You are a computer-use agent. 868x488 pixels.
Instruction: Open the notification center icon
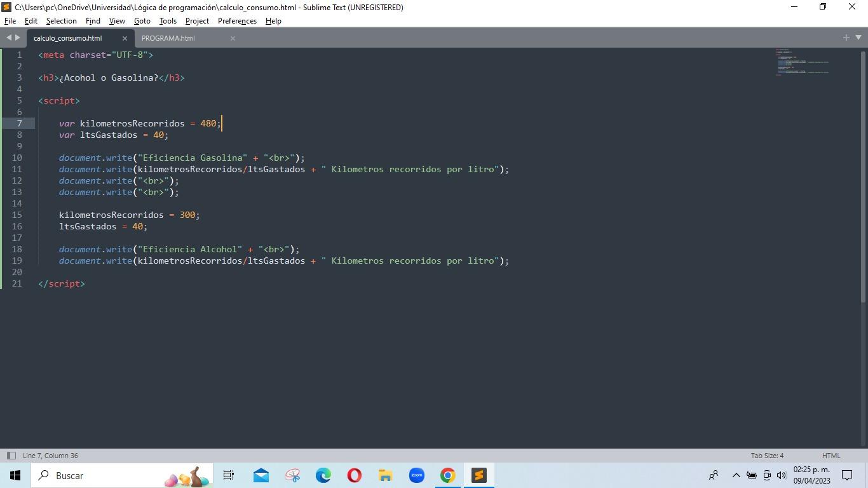(847, 475)
